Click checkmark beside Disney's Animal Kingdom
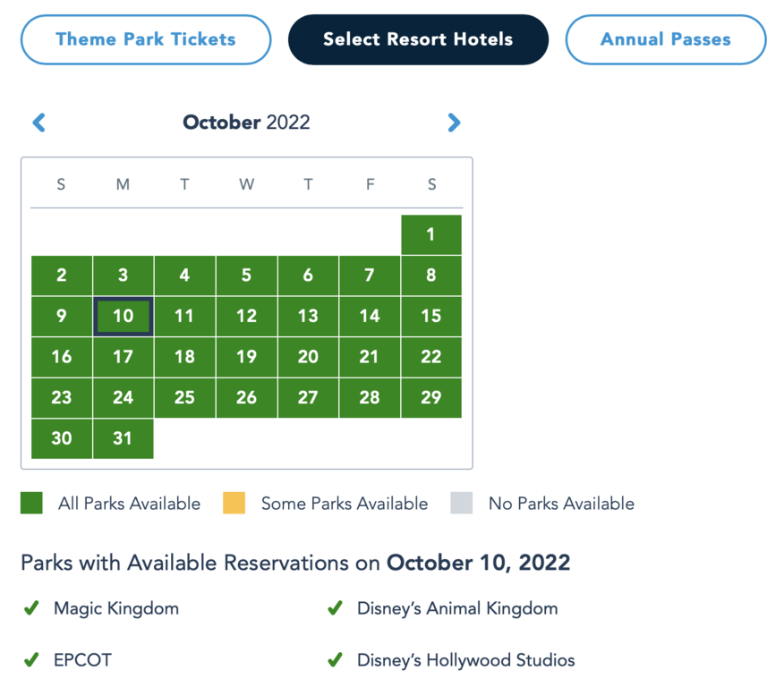Screen dimensions: 784x687 pos(335,608)
